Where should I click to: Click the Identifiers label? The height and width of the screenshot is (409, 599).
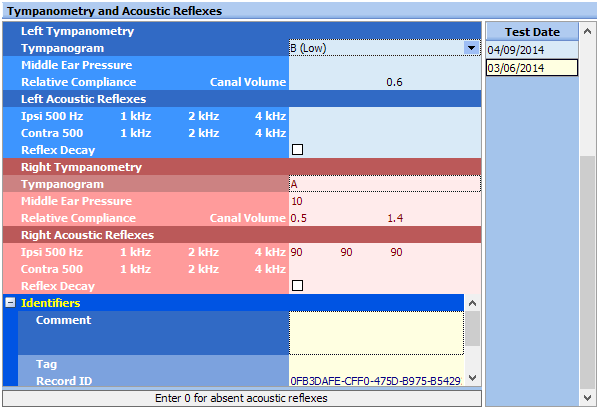50,303
